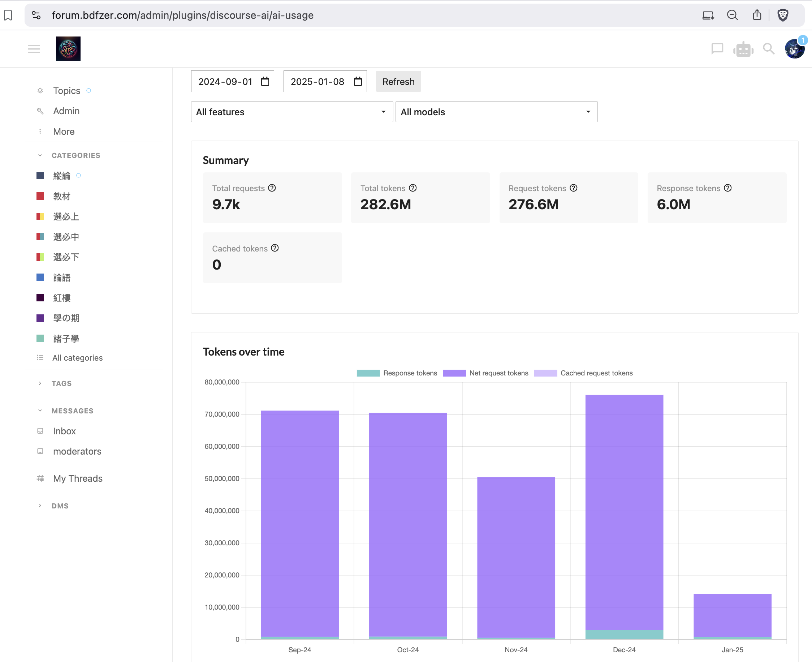Click the Total requests help icon
Screen dimensions: 812x662
(x=272, y=188)
